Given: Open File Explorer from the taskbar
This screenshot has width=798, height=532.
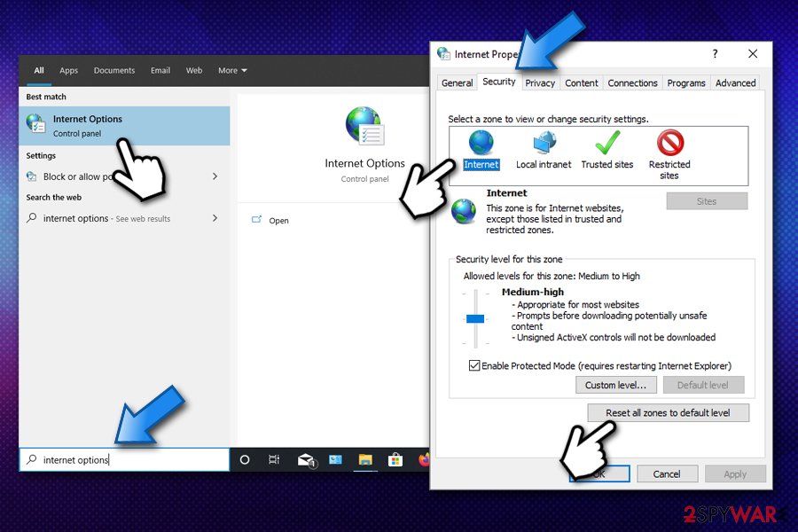Looking at the screenshot, I should tap(365, 460).
